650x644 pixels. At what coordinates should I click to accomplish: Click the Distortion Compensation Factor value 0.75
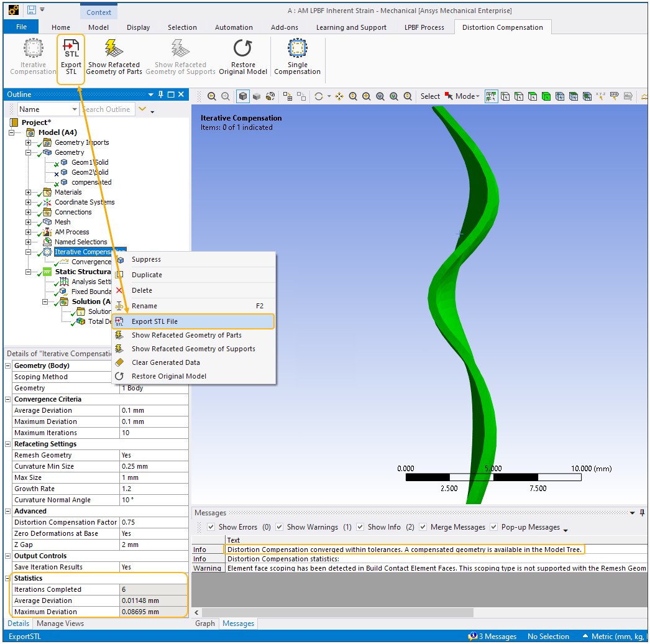(153, 522)
